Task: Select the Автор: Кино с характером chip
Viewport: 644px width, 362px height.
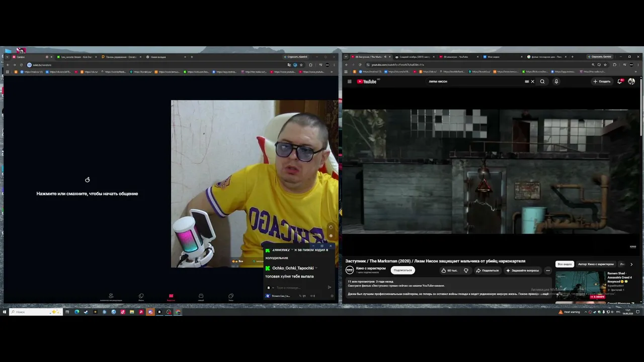Action: (x=596, y=264)
